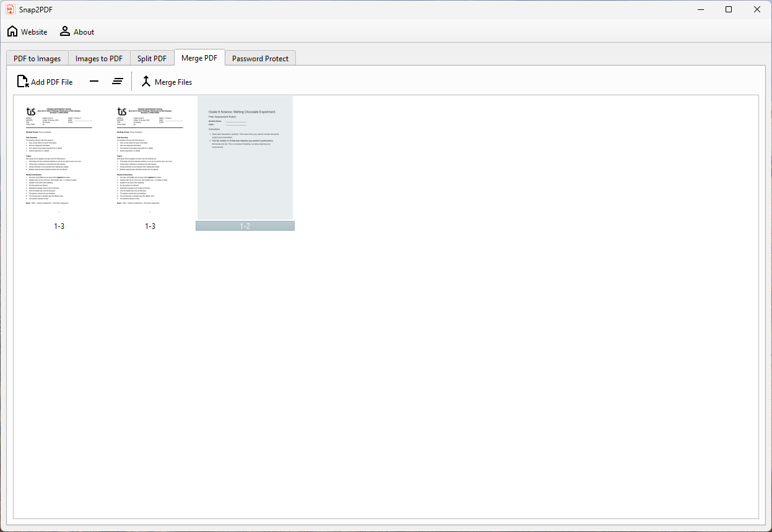The height and width of the screenshot is (532, 772).
Task: Open the Website home icon
Action: coord(12,32)
